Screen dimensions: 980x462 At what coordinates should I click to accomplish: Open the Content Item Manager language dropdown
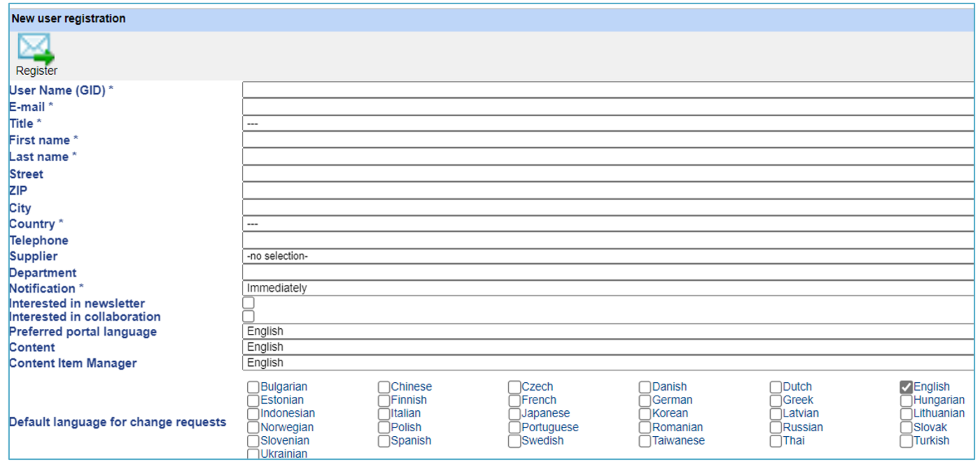(608, 363)
